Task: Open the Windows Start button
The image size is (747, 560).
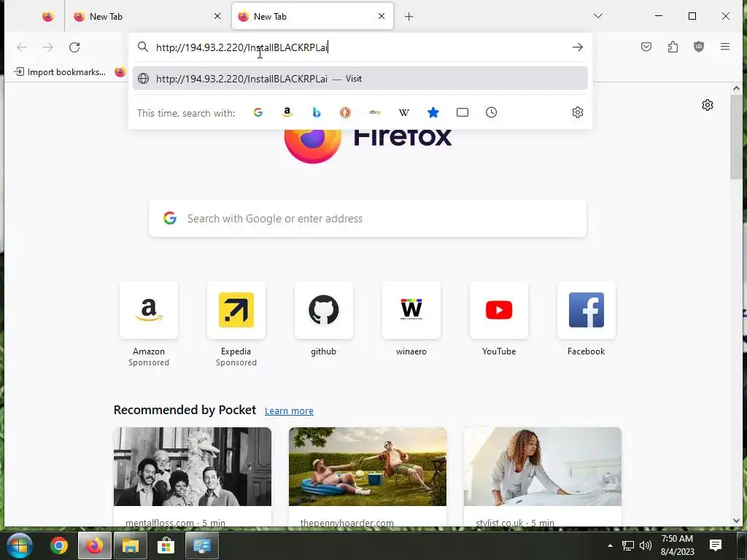Action: point(20,545)
